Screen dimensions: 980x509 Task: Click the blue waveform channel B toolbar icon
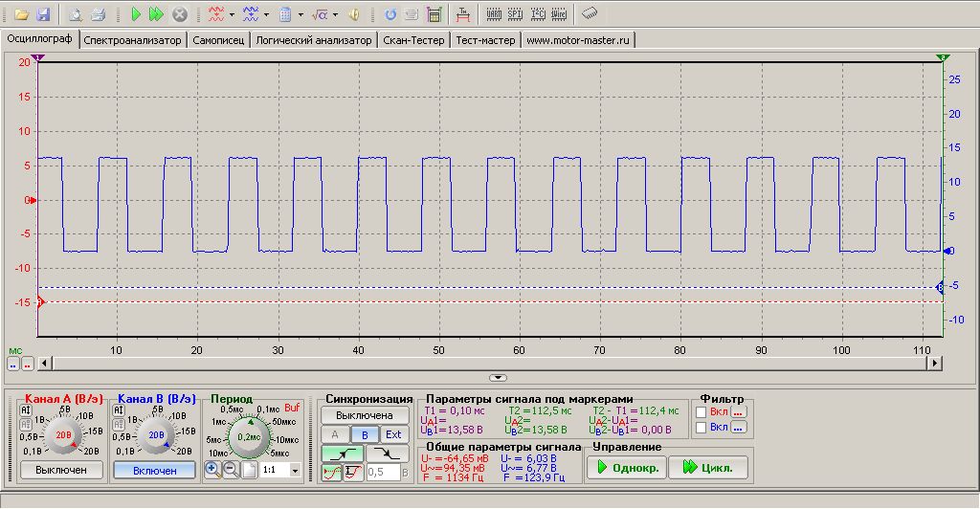click(251, 13)
